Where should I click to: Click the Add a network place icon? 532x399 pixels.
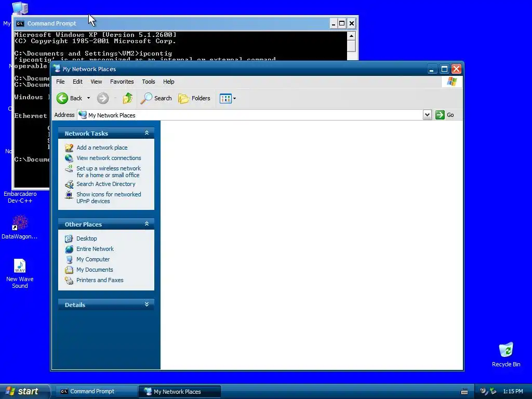(x=69, y=148)
